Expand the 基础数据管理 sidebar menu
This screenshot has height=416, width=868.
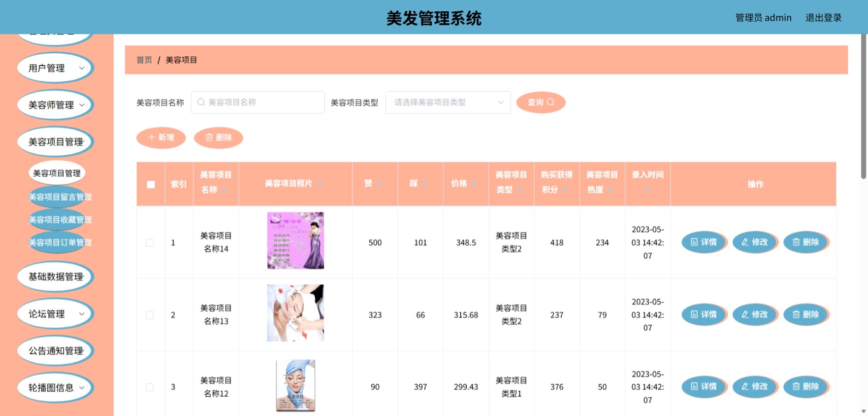pyautogui.click(x=55, y=277)
